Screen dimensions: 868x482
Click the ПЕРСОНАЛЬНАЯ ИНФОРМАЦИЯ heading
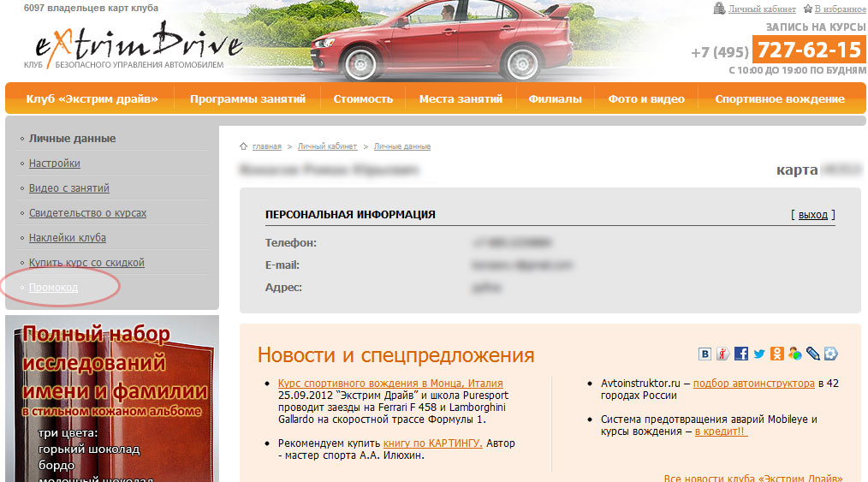tap(350, 215)
